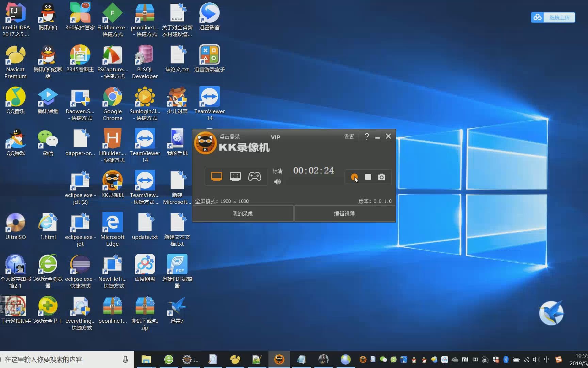The width and height of the screenshot is (588, 368).
Task: Select 少儿对弈 desktop icon
Action: point(177,100)
